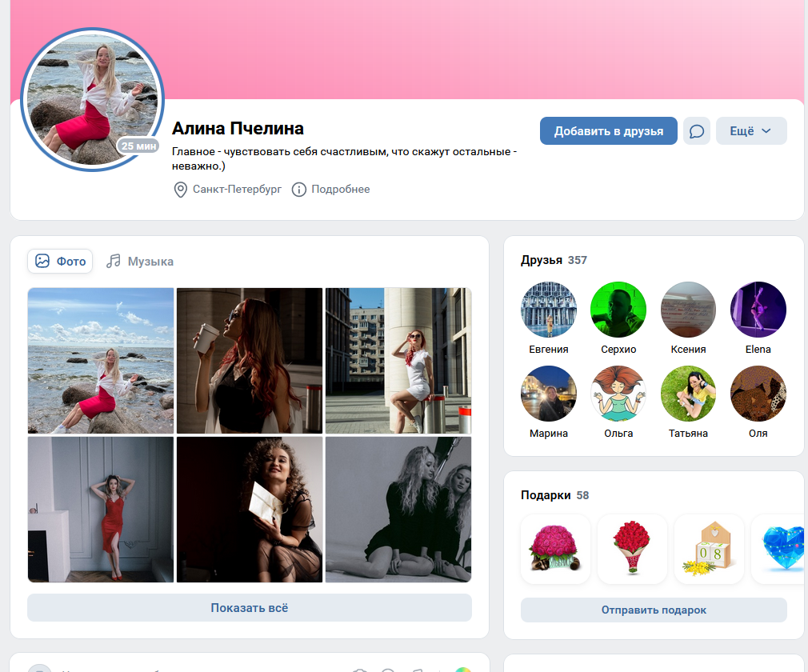This screenshot has width=808, height=672.
Task: Click the location pin icon near Санкт-Петербург
Action: click(x=180, y=190)
